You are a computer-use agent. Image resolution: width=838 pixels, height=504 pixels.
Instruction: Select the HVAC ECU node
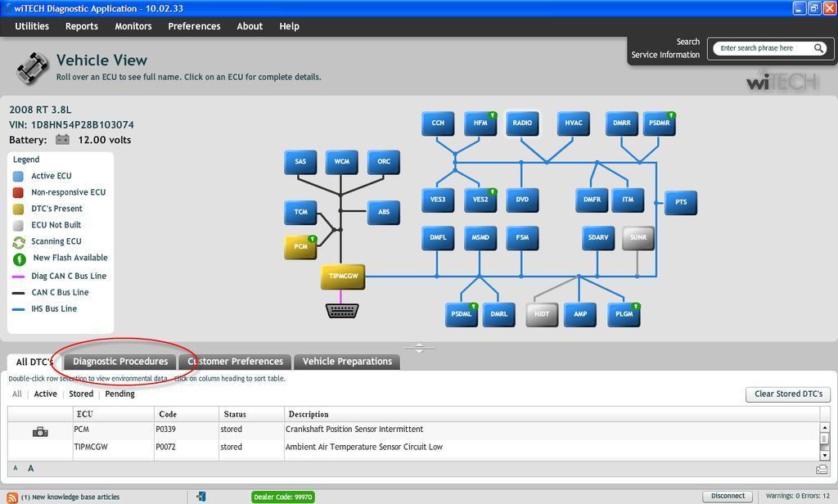pos(574,124)
